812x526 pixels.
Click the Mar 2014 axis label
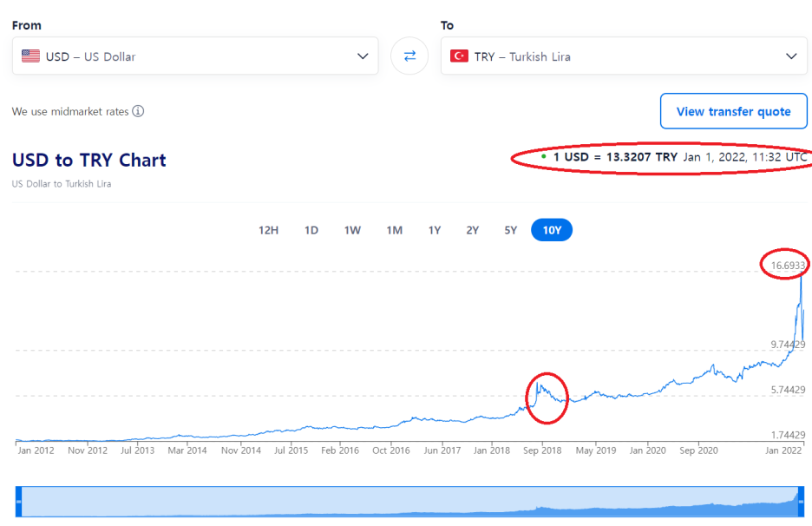(187, 450)
